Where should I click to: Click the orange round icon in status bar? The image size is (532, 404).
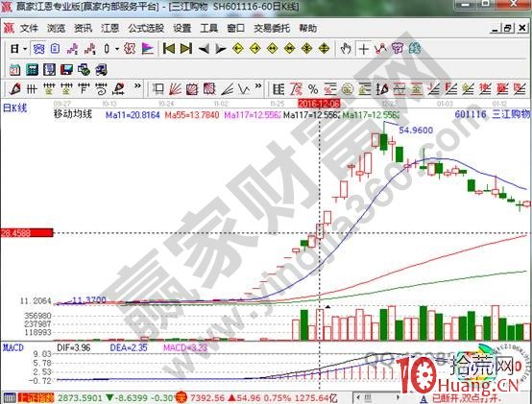181,397
